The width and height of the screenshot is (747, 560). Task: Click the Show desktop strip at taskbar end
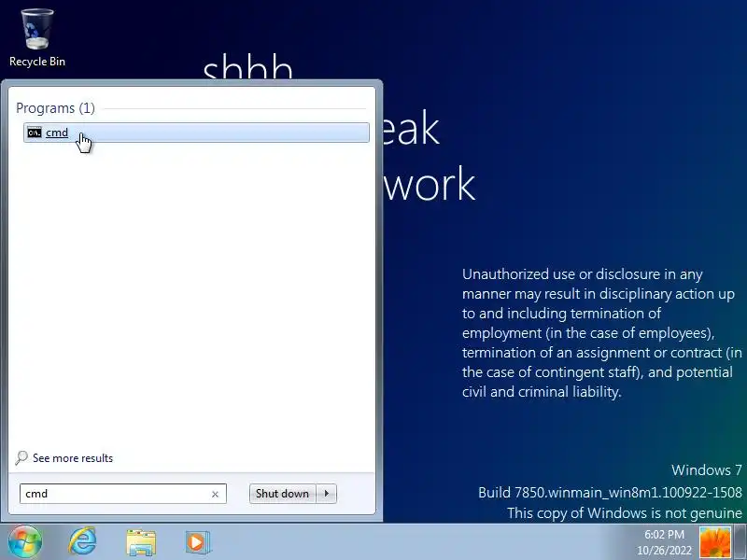(x=740, y=542)
